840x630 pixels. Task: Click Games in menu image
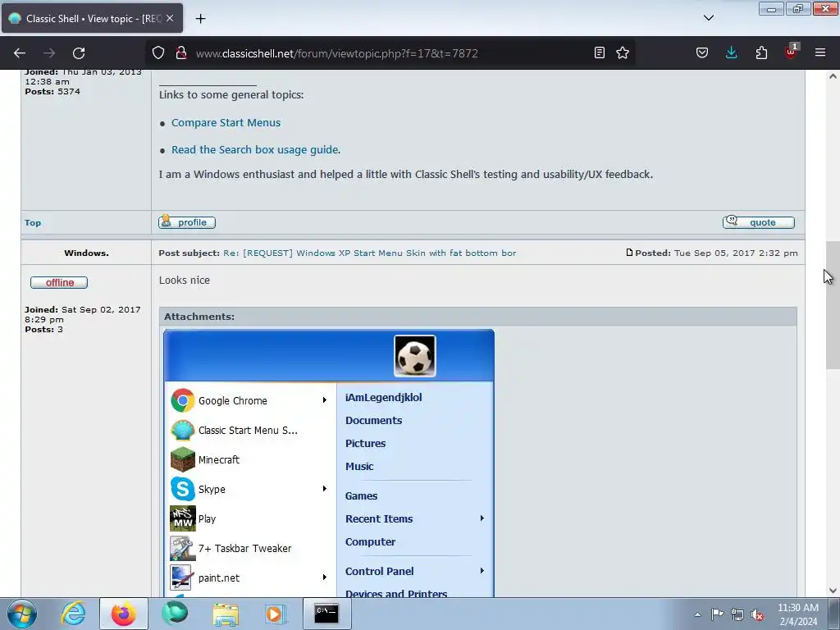[x=361, y=496]
